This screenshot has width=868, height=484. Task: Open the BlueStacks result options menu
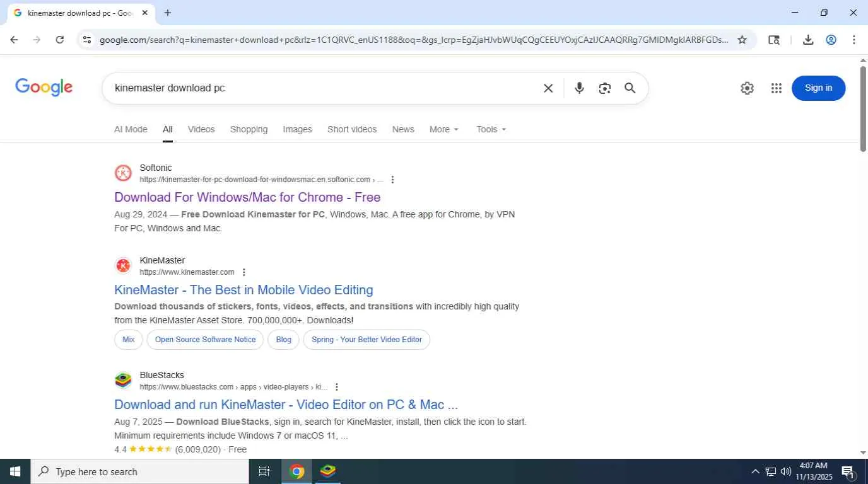coord(336,387)
